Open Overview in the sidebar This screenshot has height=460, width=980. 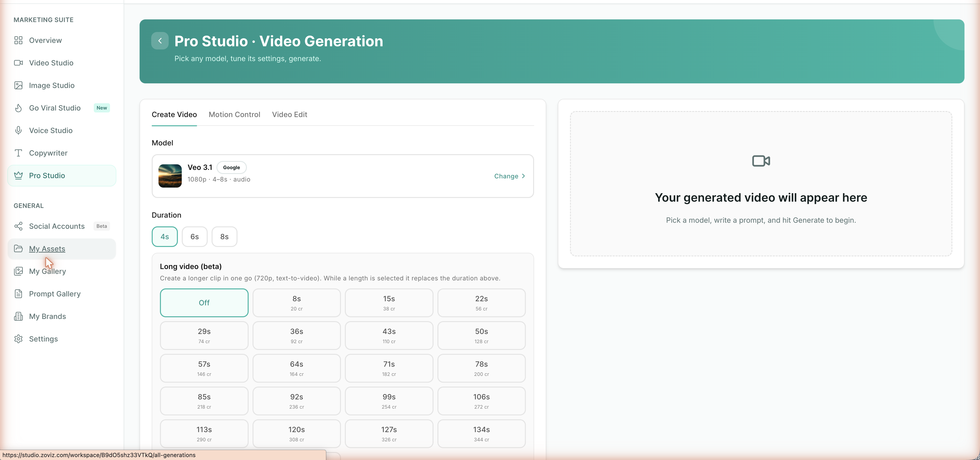62,40
